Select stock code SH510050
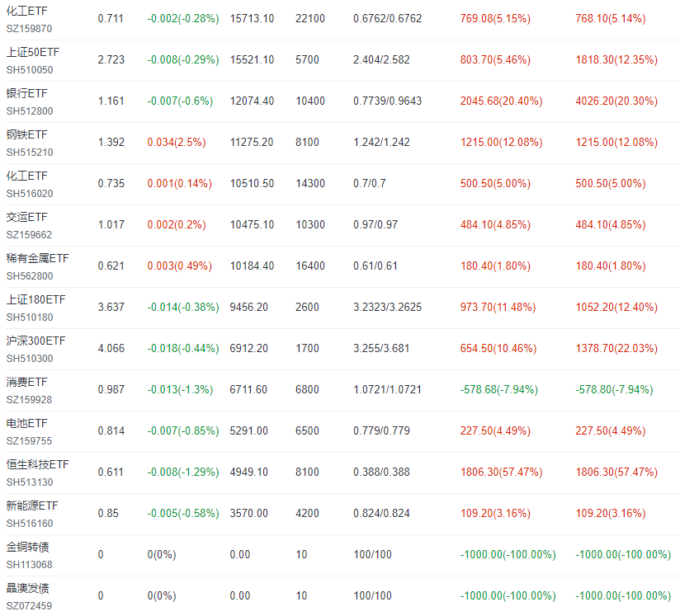 (x=30, y=70)
